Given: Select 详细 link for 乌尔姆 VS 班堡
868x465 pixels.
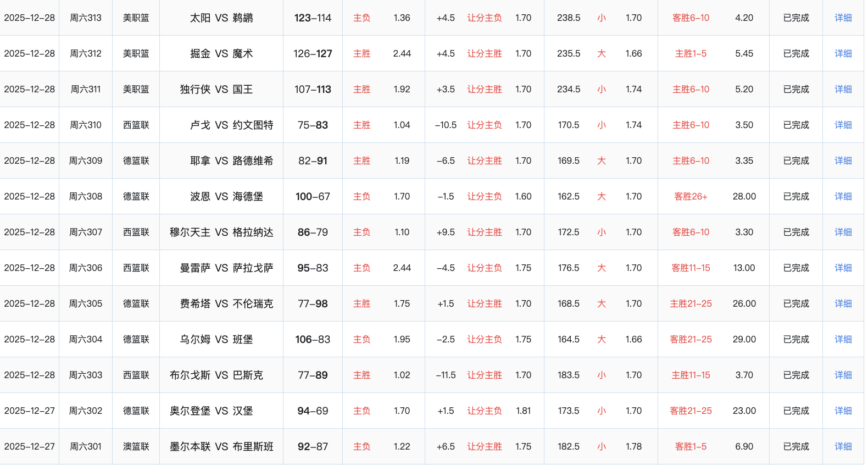Looking at the screenshot, I should pyautogui.click(x=843, y=339).
